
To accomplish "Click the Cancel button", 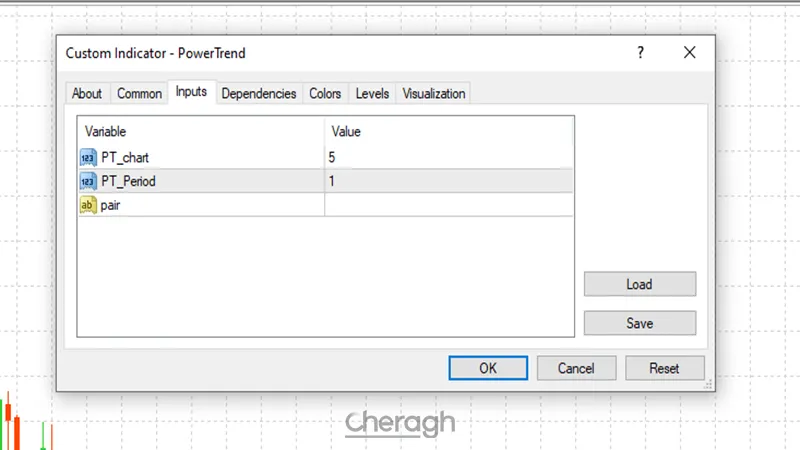I will (x=576, y=368).
